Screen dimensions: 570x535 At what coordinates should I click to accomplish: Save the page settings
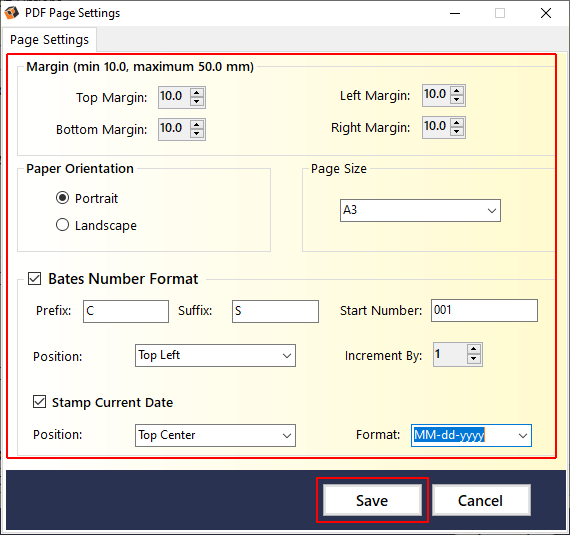tap(372, 500)
